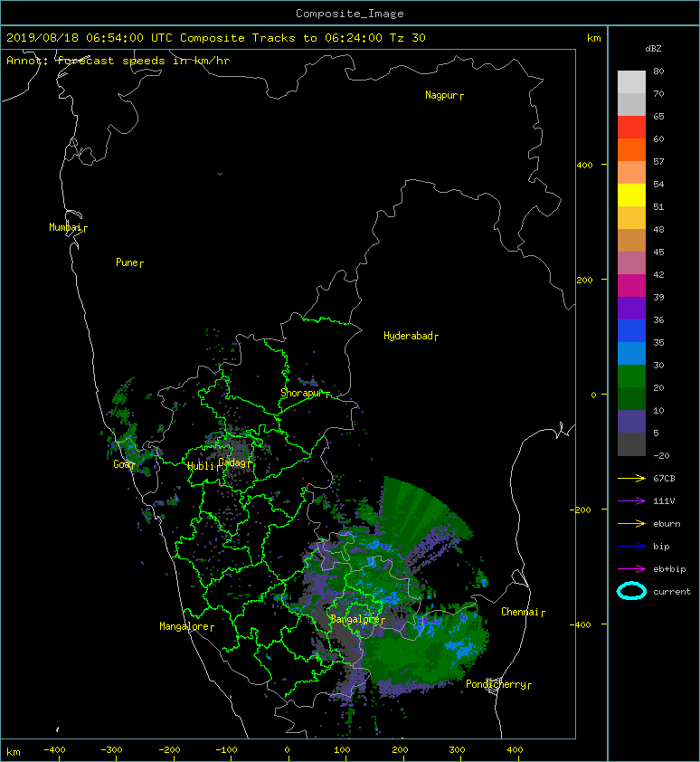The image size is (700, 762).
Task: Click the Mumbai city label
Action: [65, 227]
